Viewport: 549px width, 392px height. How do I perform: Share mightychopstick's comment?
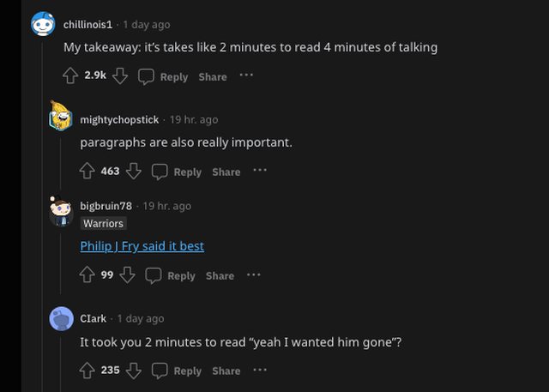tap(226, 172)
